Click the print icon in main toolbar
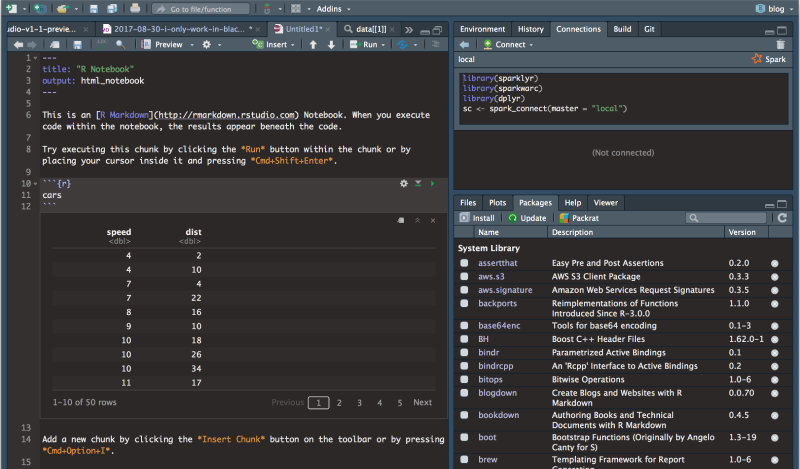Viewport: 800px width, 469px height. coord(135,9)
